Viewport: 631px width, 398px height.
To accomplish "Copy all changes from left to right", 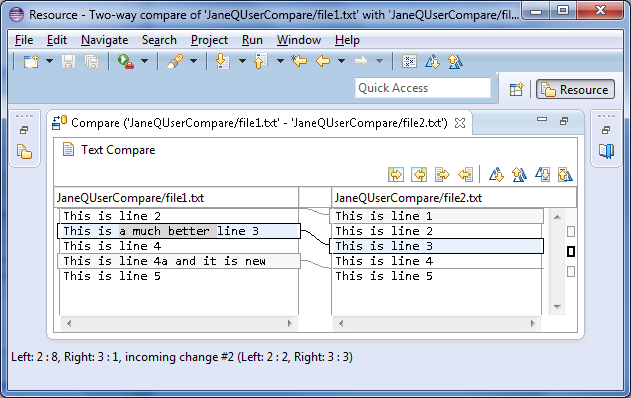I will (396, 175).
